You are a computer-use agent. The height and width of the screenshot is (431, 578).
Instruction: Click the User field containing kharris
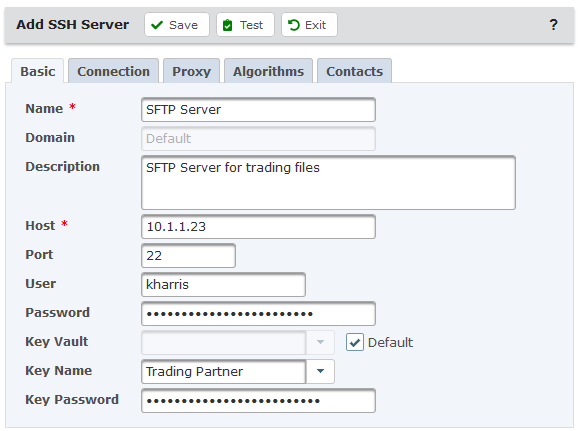pos(223,284)
